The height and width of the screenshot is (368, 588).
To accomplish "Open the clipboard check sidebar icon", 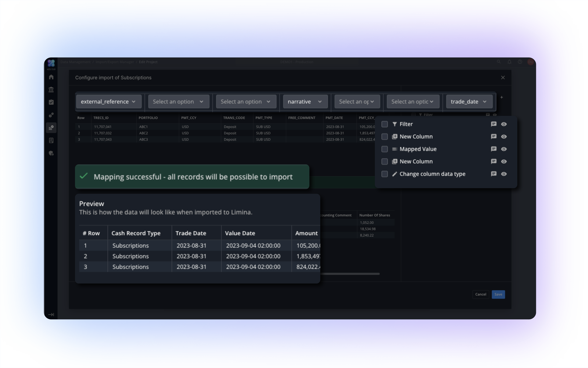I will [51, 102].
